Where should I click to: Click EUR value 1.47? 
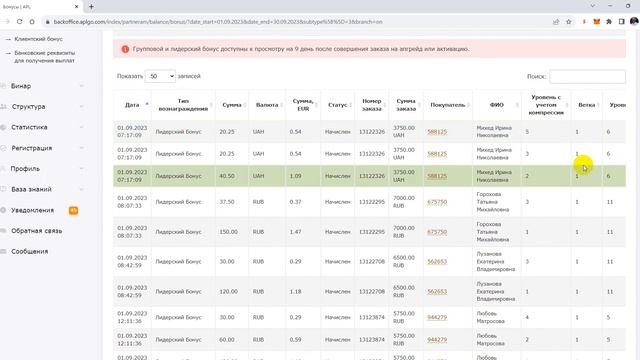tap(296, 232)
